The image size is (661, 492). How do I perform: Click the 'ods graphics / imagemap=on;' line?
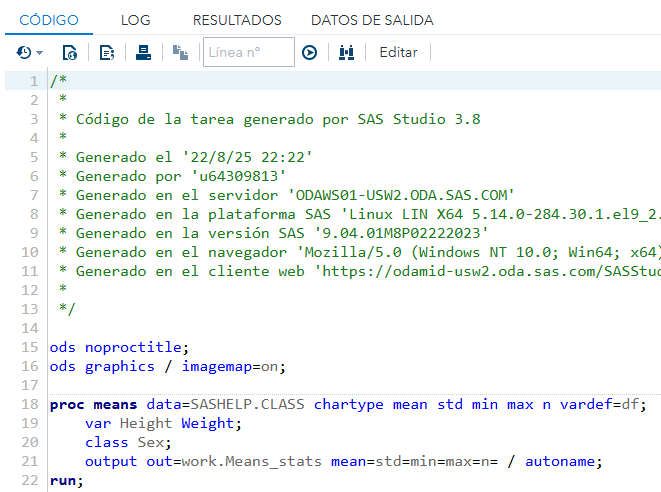coord(167,366)
